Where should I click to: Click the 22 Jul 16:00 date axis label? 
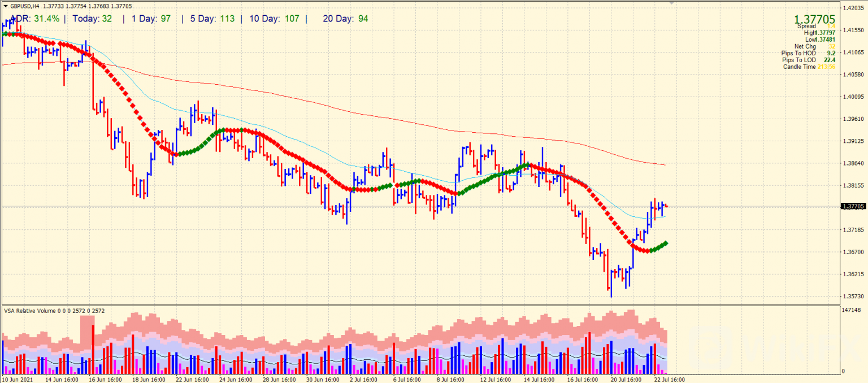670,379
